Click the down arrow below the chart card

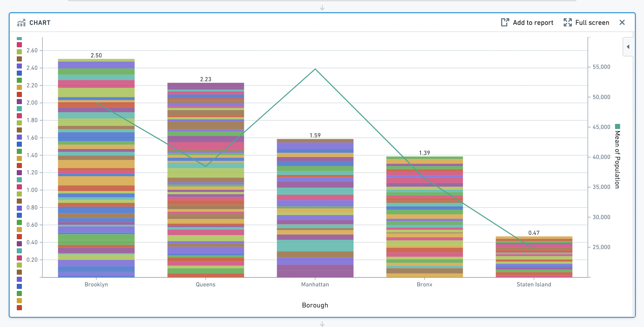[322, 324]
